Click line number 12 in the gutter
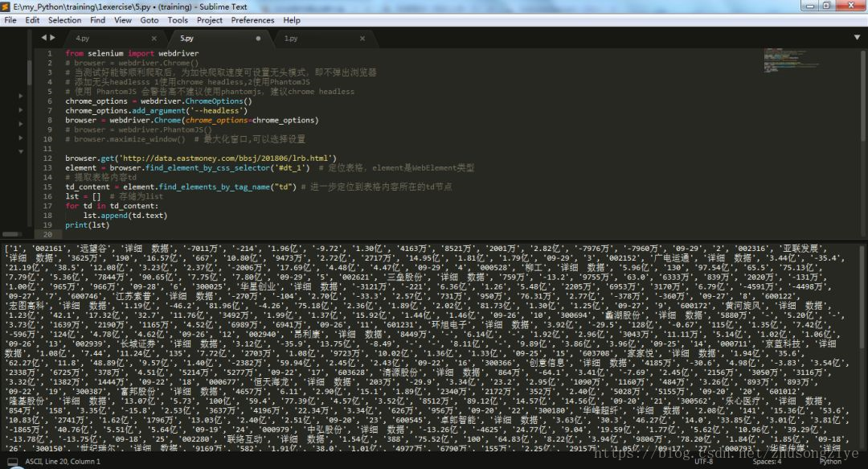 [x=47, y=158]
